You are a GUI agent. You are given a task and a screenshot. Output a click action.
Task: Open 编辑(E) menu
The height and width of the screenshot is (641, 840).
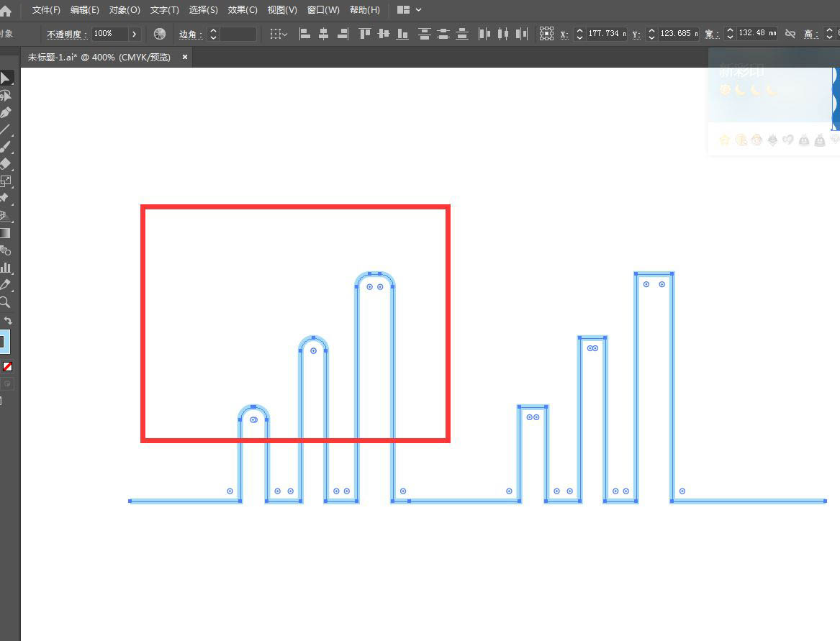pyautogui.click(x=85, y=9)
